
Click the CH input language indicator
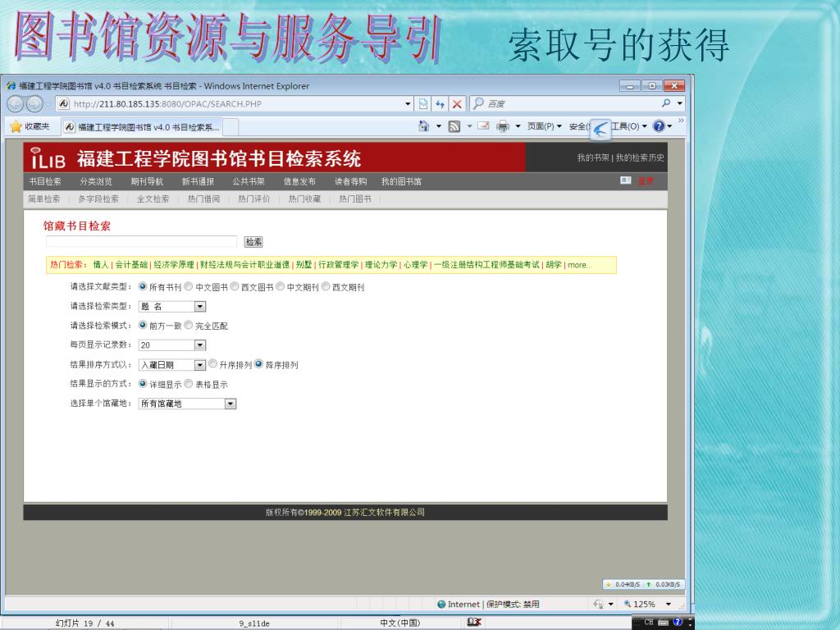(x=649, y=622)
